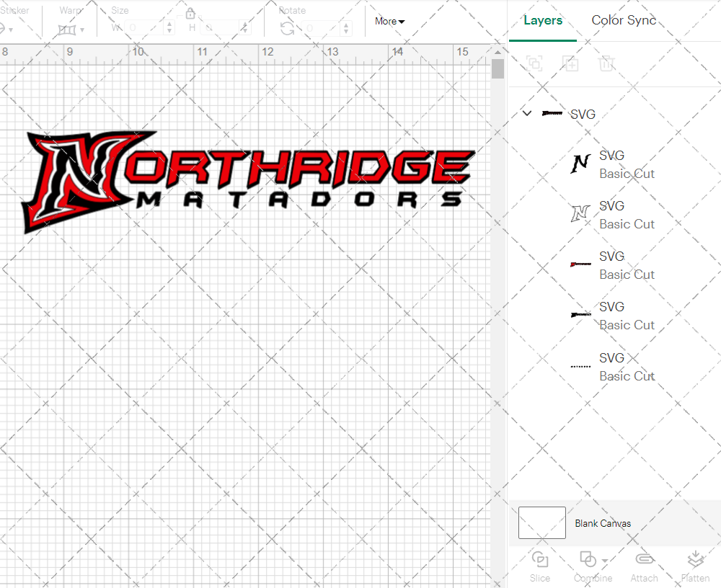Click the Height size input field
This screenshot has width=721, height=588.
point(221,27)
